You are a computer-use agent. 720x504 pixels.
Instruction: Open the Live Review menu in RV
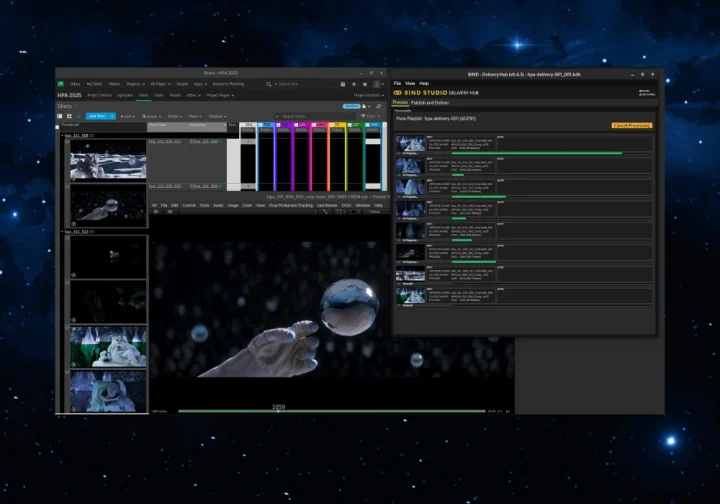(327, 206)
